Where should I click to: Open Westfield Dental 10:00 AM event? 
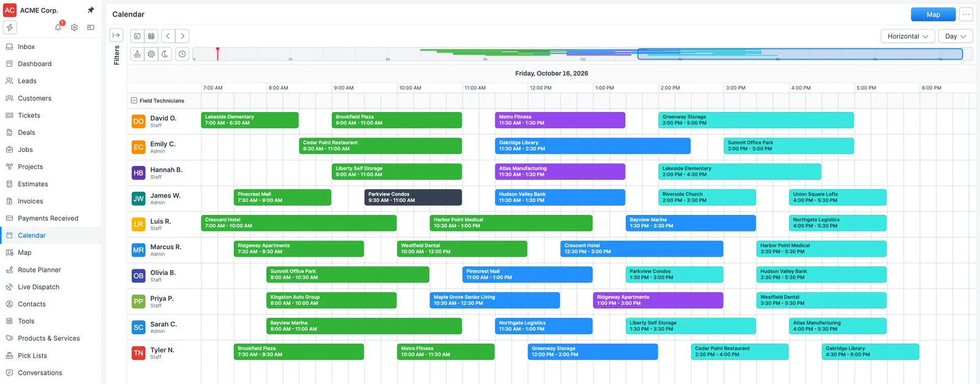(462, 249)
